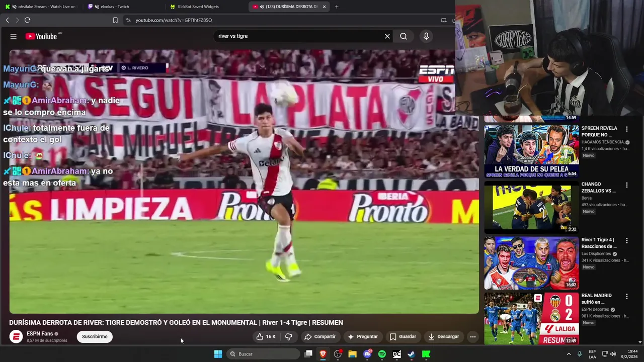Open 'SPREEN REVELA PORQUE NO' video thumbnail
This screenshot has width=644, height=362.
click(x=531, y=151)
